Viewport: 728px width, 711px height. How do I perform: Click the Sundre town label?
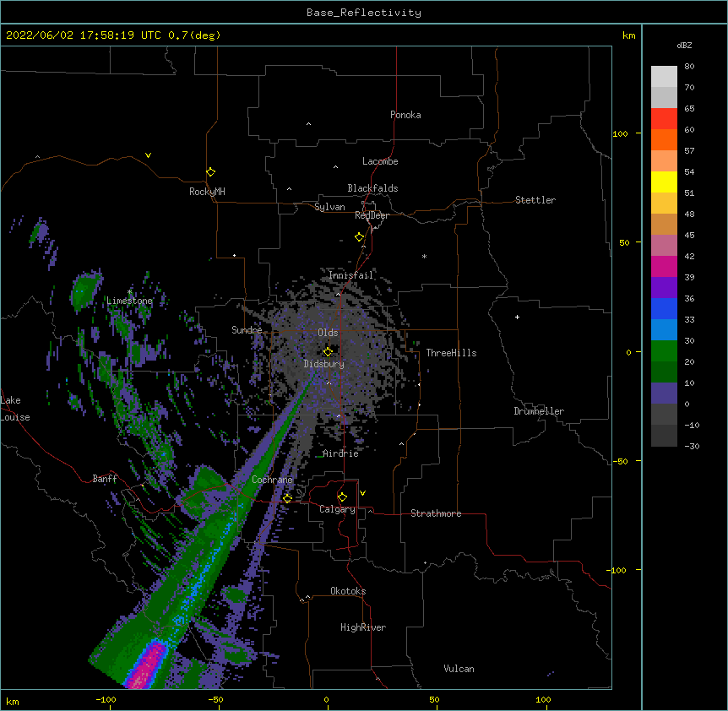pos(247,330)
